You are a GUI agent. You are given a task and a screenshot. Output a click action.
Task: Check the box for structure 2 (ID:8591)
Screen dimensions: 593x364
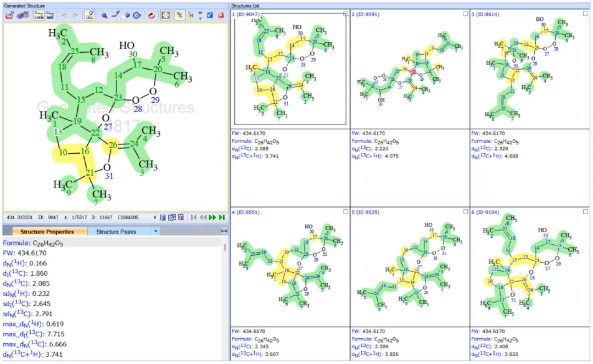click(x=466, y=14)
